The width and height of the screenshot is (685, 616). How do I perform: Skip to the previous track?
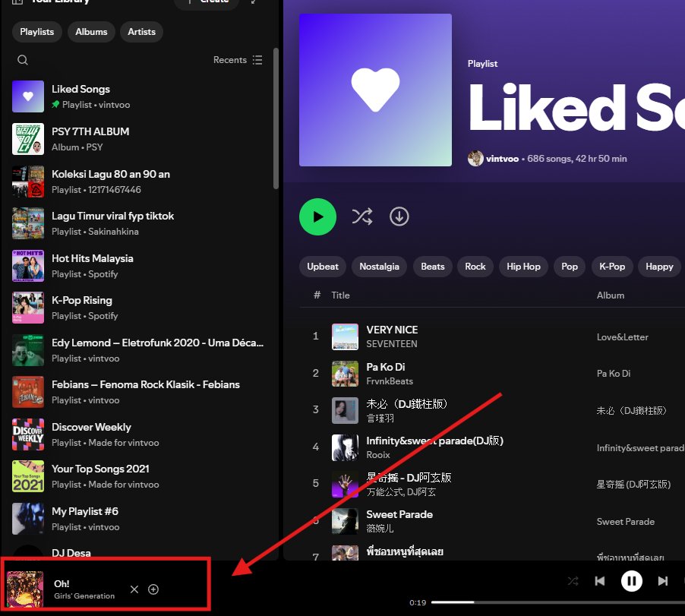pyautogui.click(x=600, y=580)
